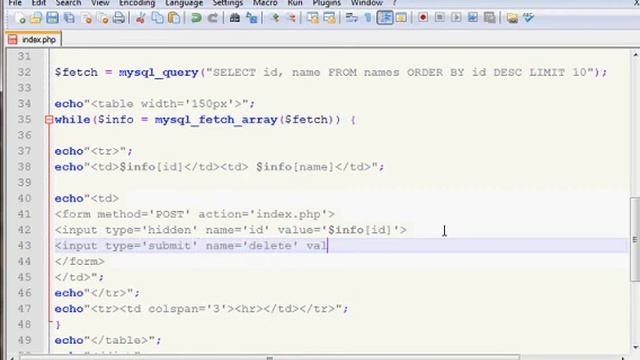
Task: Open the Window menu
Action: (367, 3)
